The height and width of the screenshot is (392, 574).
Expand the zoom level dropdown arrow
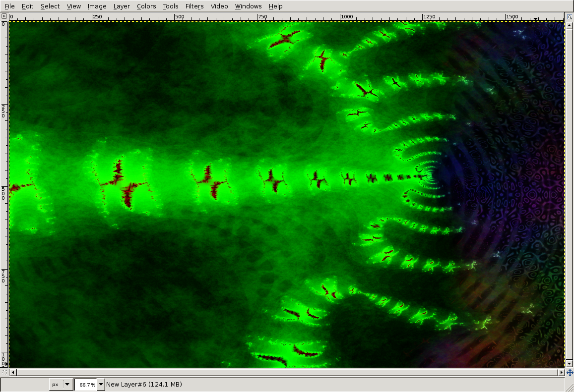[101, 385]
